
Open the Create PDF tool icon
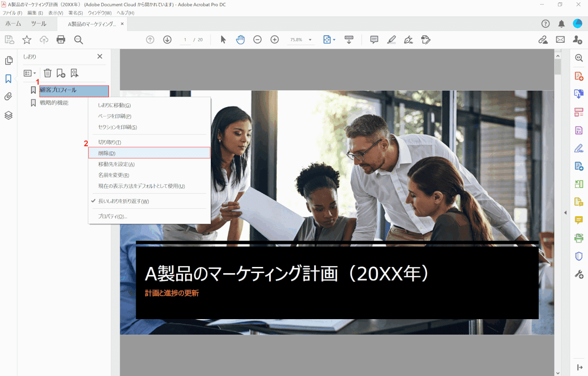(x=579, y=76)
